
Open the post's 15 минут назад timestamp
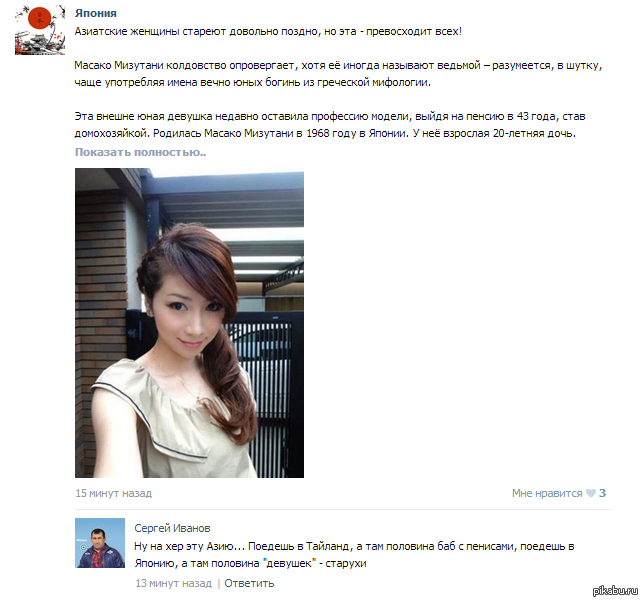click(114, 493)
